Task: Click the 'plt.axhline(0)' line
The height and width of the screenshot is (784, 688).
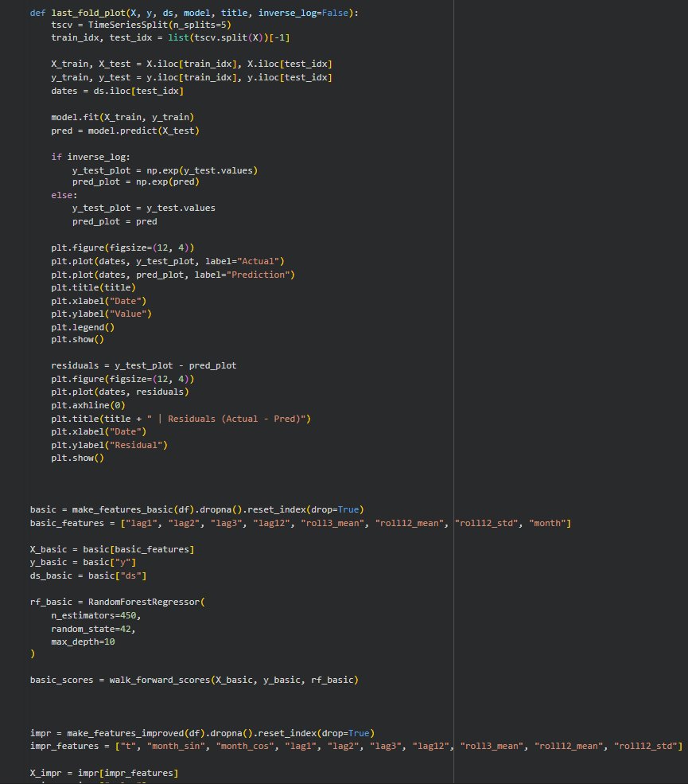Action: coord(88,405)
